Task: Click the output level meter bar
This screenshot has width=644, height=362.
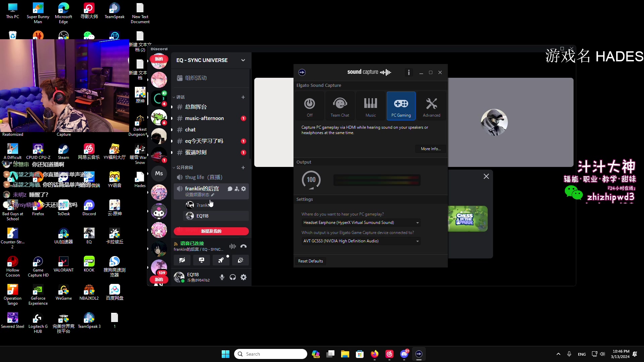Action: [377, 180]
